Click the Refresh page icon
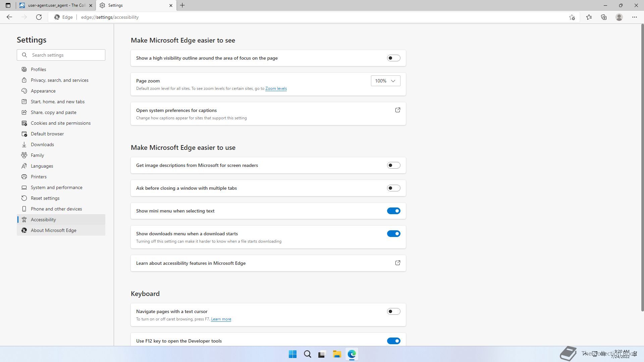This screenshot has height=362, width=644. 39,17
